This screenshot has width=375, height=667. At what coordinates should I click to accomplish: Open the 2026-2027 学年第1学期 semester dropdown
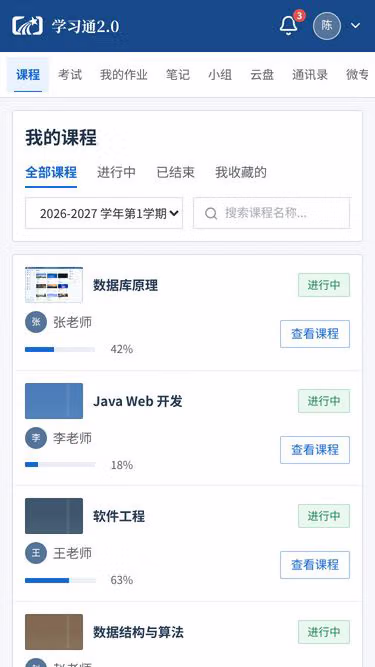[104, 213]
